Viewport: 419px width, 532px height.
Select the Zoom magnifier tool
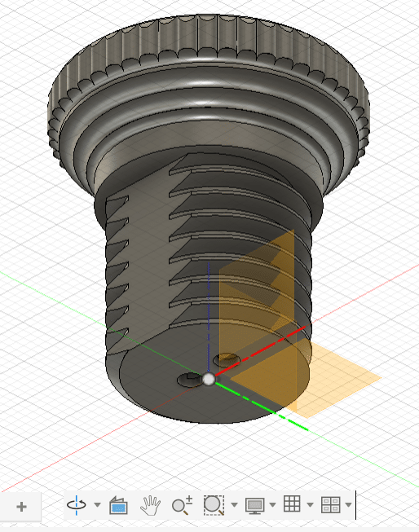(182, 505)
